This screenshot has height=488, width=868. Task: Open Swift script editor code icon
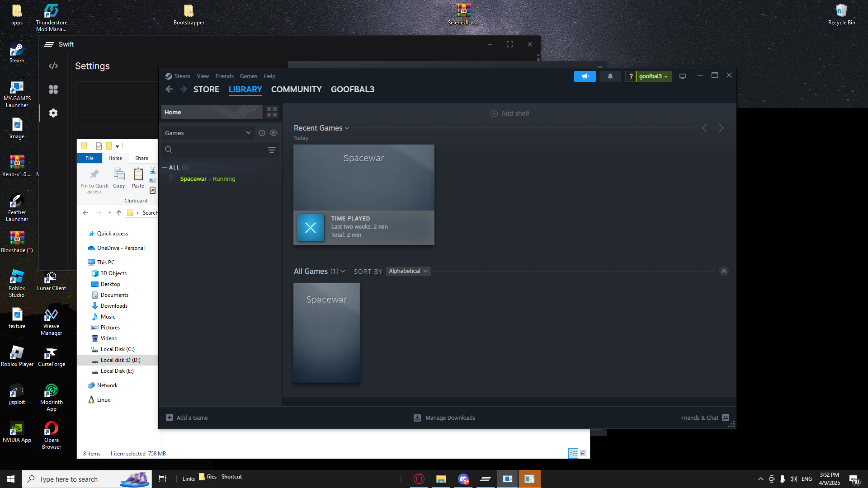(x=53, y=66)
